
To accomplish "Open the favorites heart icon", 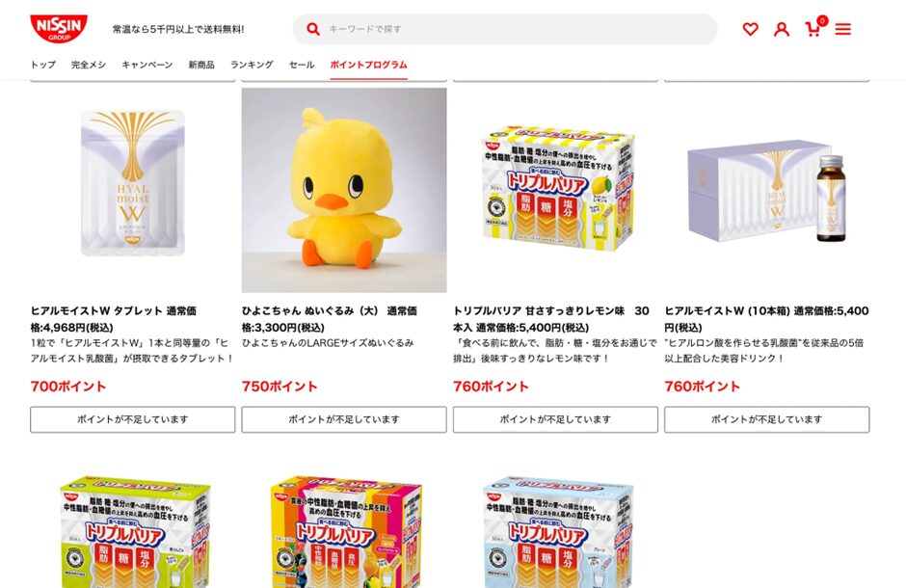I will pyautogui.click(x=750, y=29).
